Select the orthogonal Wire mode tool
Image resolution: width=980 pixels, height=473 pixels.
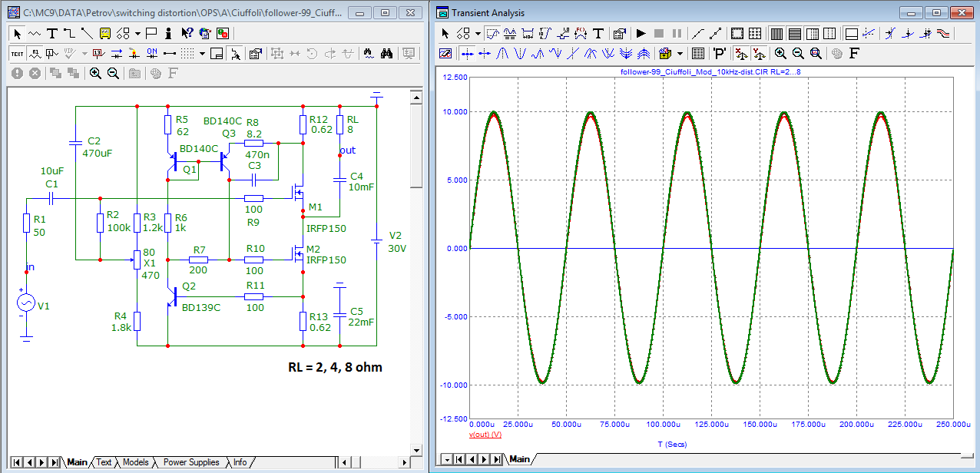69,33
